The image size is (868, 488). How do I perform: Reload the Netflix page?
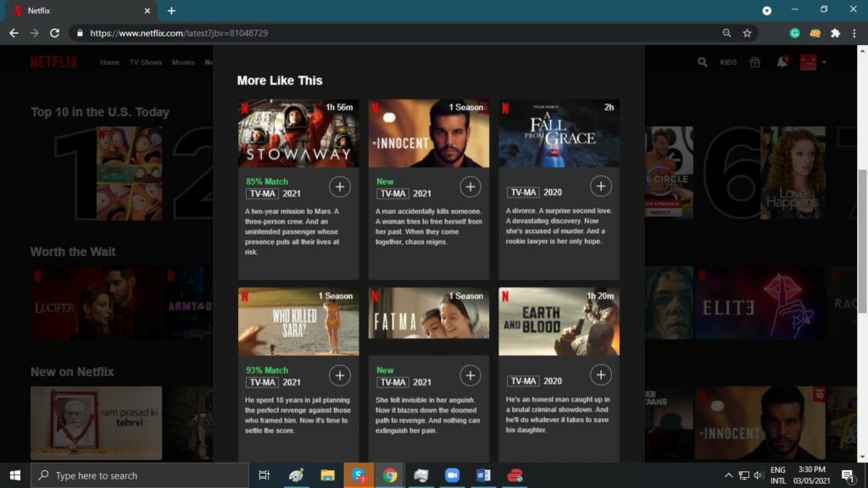tap(55, 33)
